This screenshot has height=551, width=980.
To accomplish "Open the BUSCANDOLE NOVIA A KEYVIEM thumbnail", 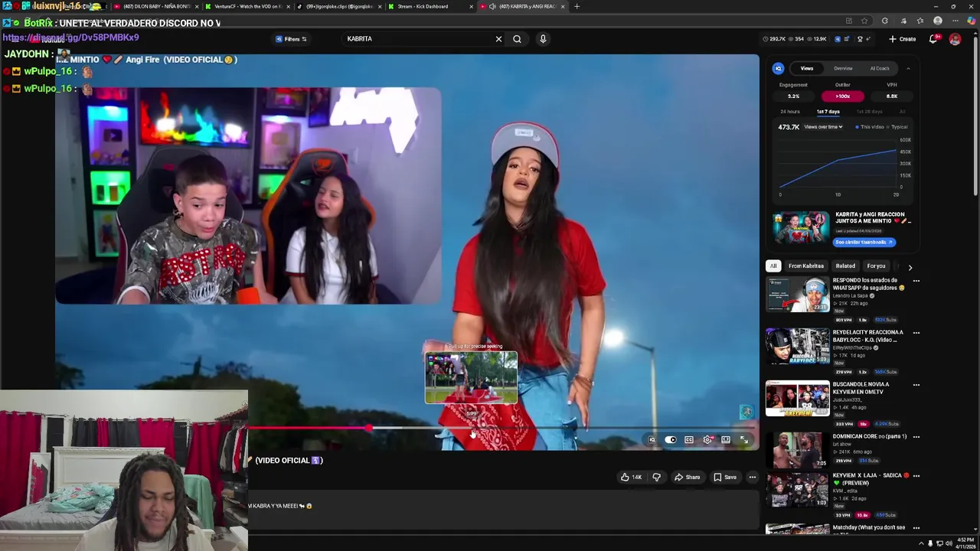I will coord(798,399).
